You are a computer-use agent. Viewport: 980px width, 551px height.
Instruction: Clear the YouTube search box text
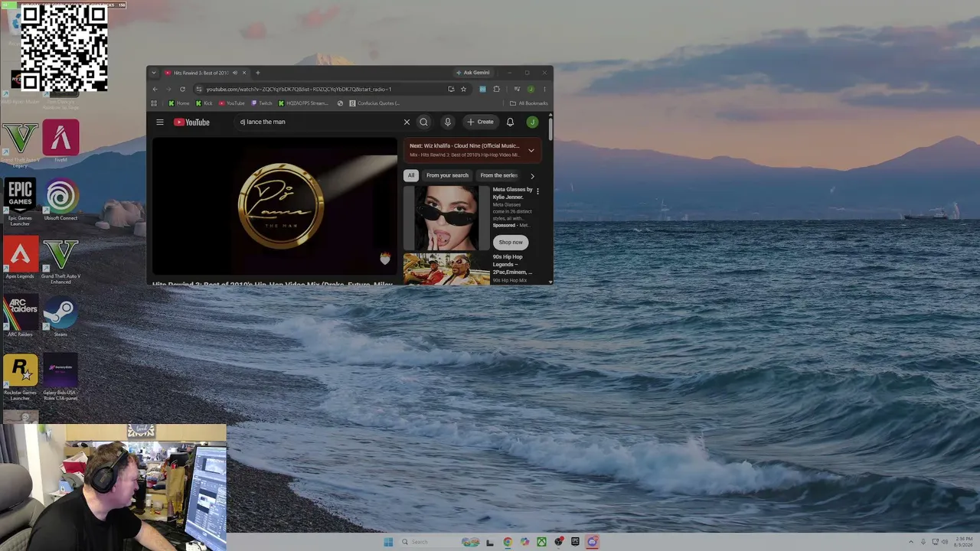pos(407,122)
